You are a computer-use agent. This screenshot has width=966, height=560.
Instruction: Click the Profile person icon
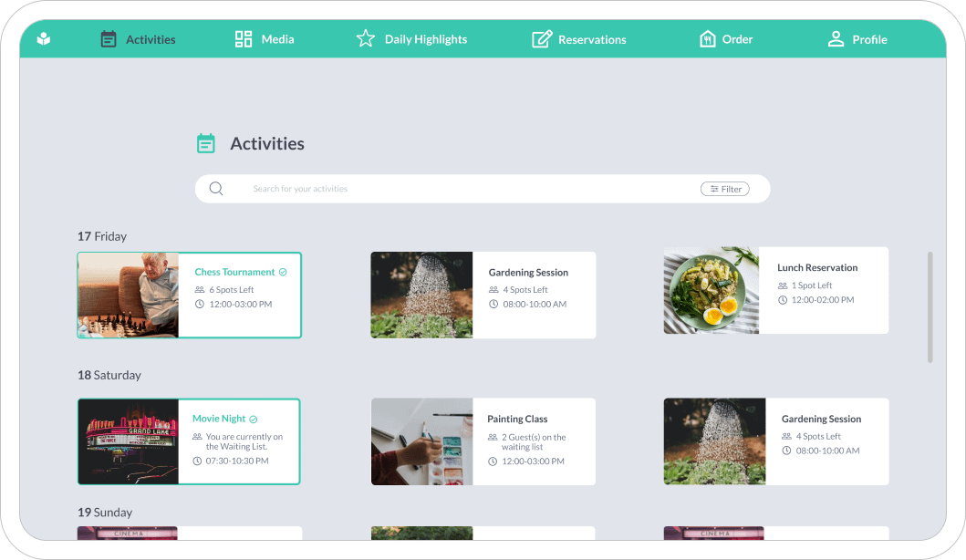point(836,39)
